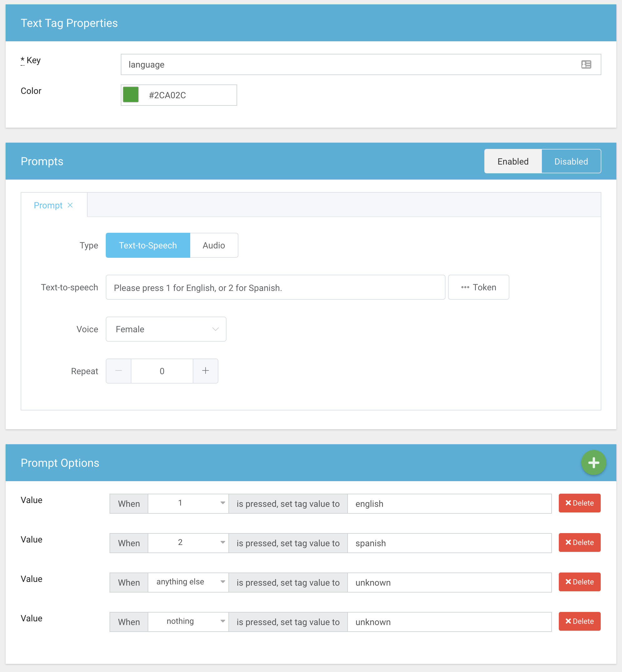Viewport: 622px width, 672px height.
Task: Switch prompt type to Audio
Action: pos(214,245)
